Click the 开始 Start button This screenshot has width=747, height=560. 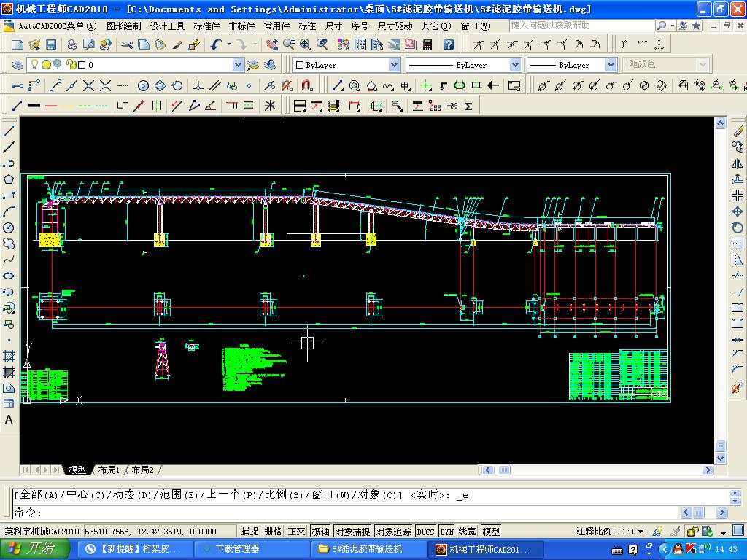pyautogui.click(x=31, y=549)
